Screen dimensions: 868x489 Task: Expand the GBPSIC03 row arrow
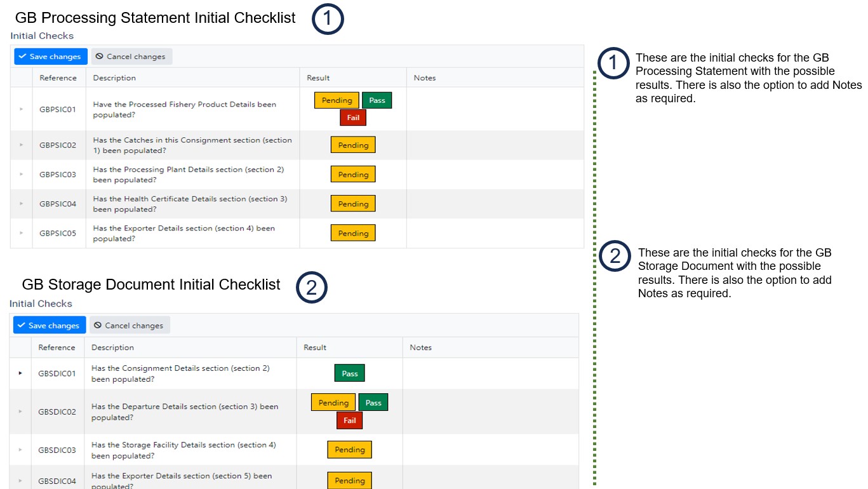[x=21, y=175]
